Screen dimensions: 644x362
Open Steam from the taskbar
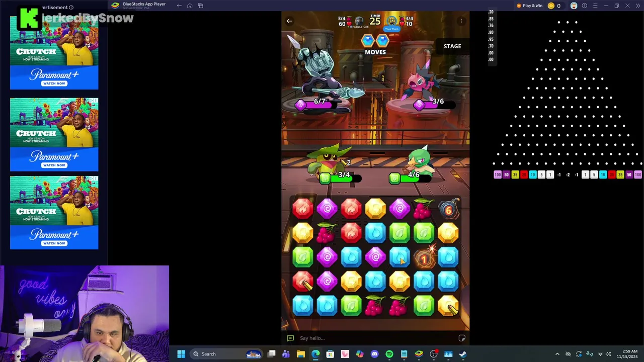pyautogui.click(x=463, y=354)
